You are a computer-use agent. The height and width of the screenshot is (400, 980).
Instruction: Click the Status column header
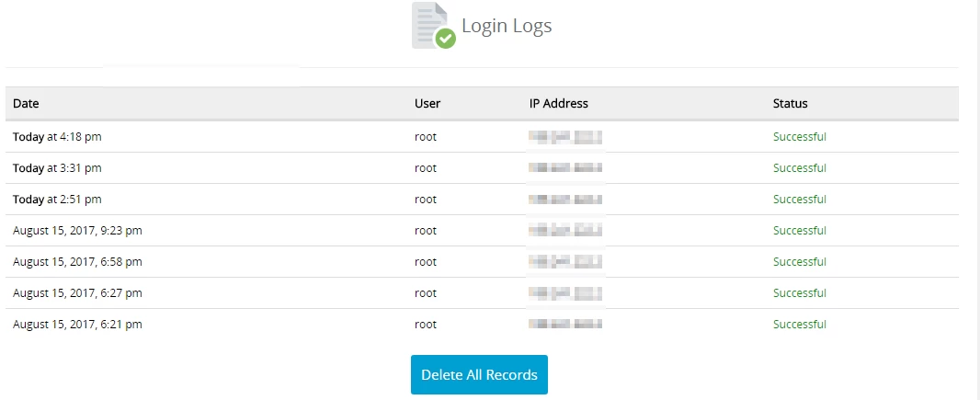pyautogui.click(x=790, y=104)
